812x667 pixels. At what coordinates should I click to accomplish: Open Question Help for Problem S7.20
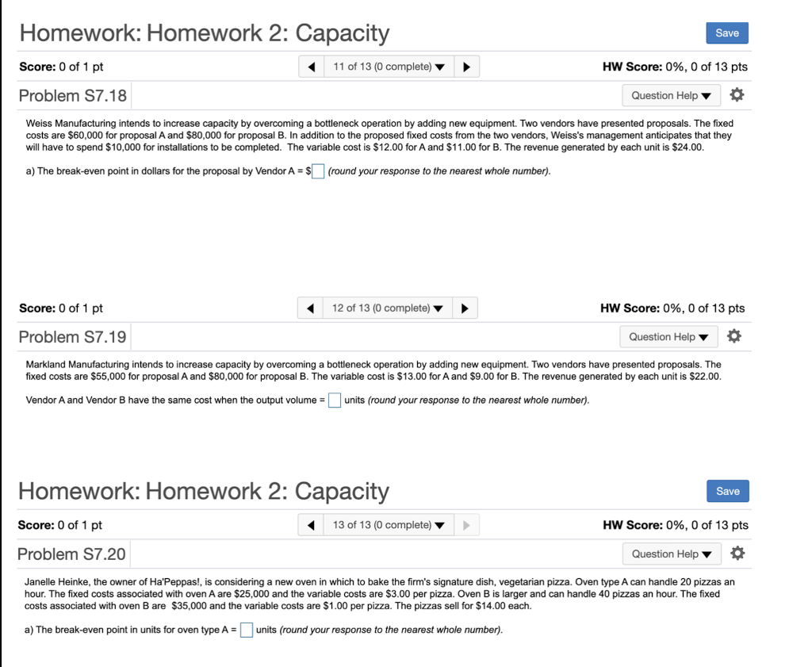coord(672,553)
